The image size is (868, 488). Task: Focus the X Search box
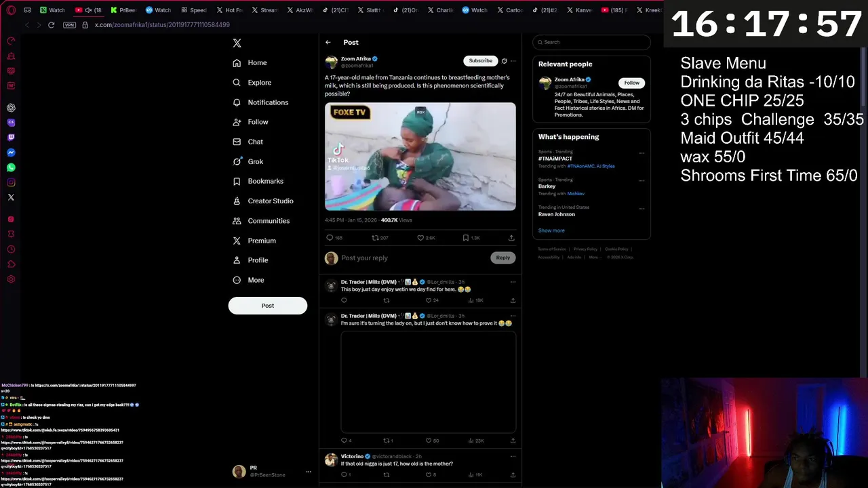[x=591, y=42]
